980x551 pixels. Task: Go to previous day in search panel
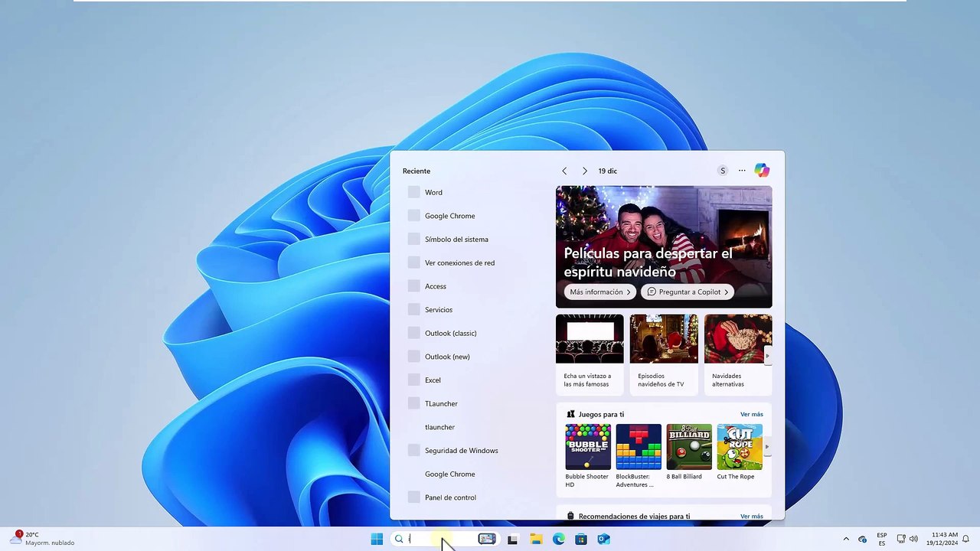(x=564, y=171)
